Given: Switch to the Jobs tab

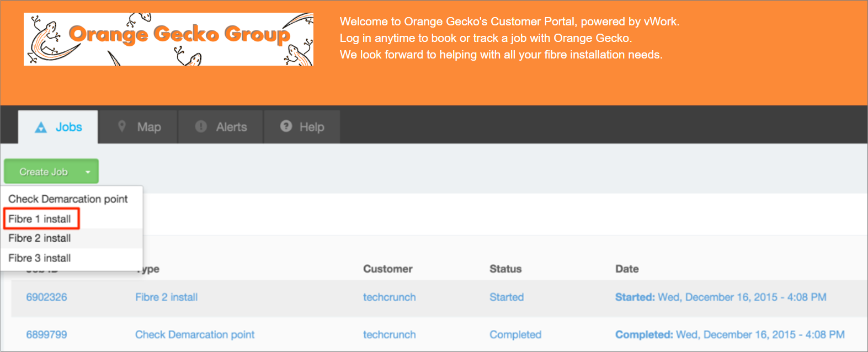Looking at the screenshot, I should coord(58,127).
